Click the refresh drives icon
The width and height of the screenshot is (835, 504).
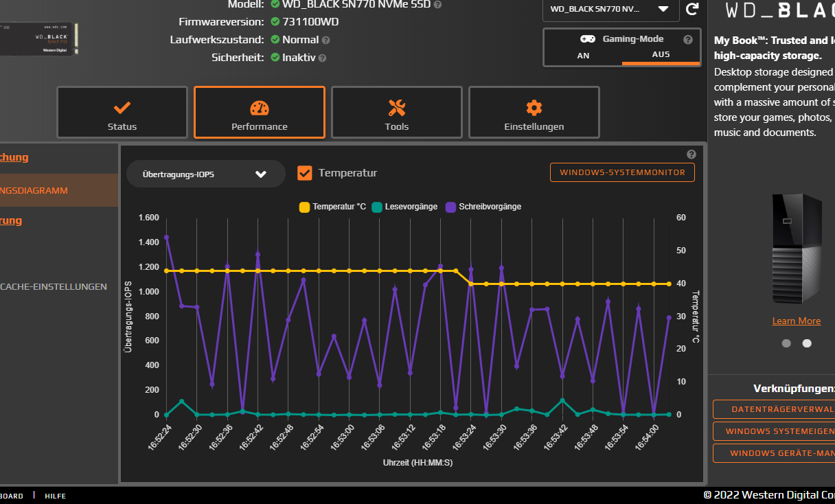692,9
